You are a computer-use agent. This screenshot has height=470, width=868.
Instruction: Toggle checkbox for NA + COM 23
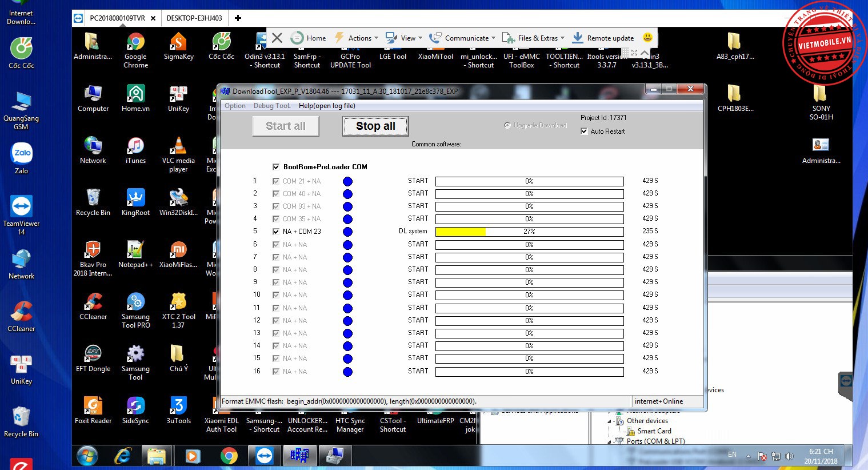[x=276, y=232]
